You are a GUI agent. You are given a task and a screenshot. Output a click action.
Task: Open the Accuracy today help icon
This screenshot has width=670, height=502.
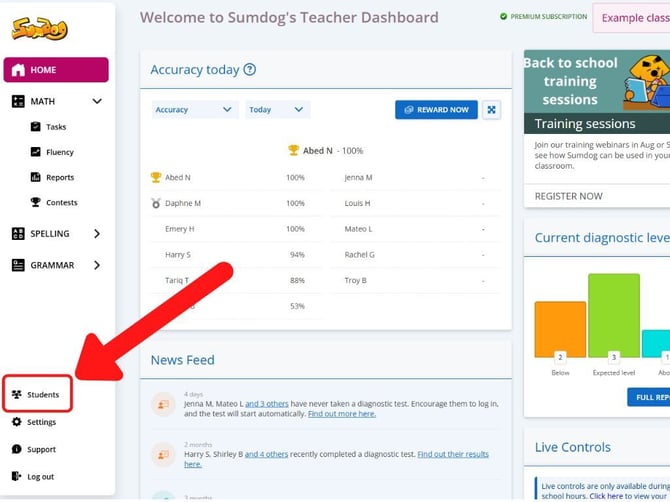(x=250, y=69)
